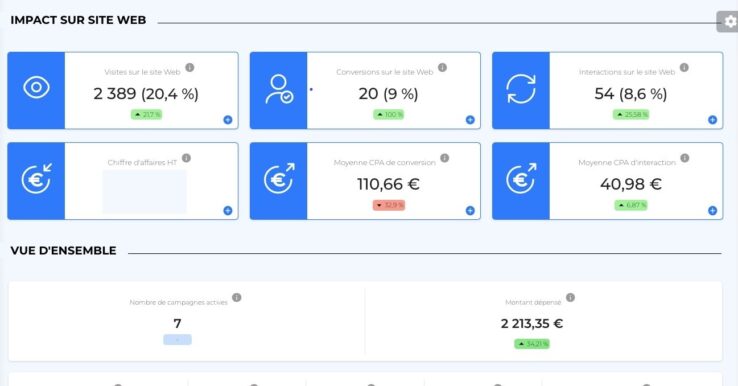Show info for Visites sur le site Web
This screenshot has width=738, height=386.
[190, 67]
